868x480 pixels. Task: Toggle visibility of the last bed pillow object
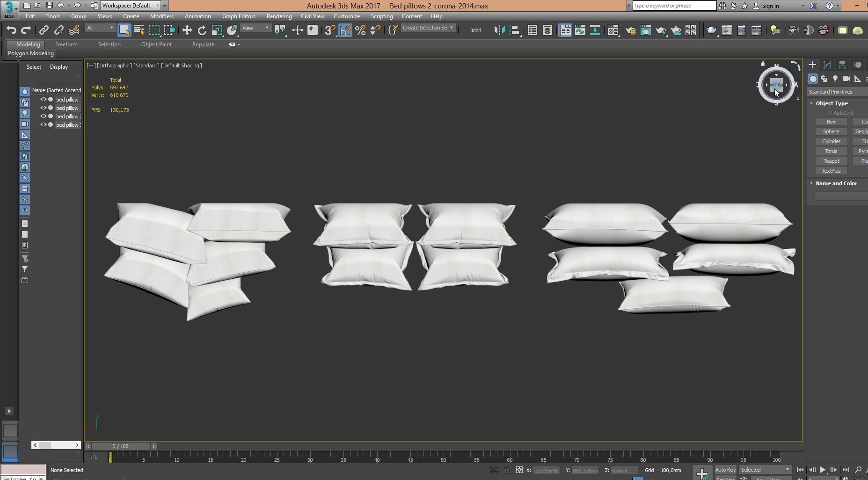tap(44, 125)
